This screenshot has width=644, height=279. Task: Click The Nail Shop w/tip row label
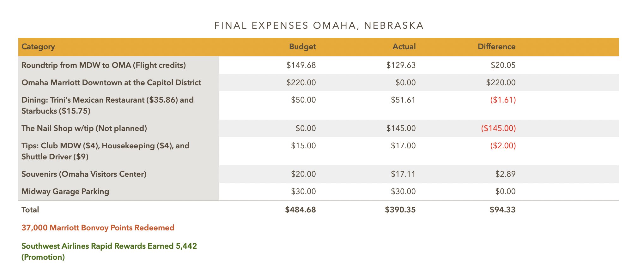pos(84,128)
